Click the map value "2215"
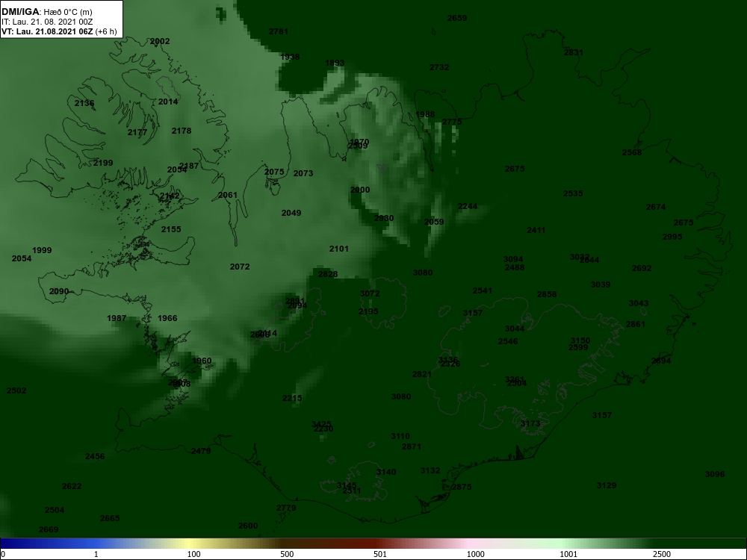Viewport: 747px width, 560px height. point(291,398)
